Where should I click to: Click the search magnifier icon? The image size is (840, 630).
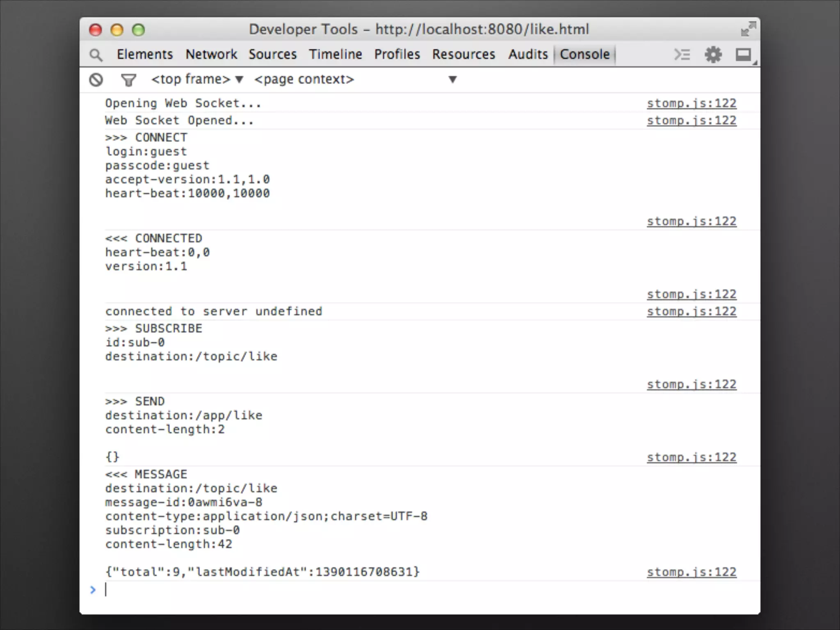point(96,55)
